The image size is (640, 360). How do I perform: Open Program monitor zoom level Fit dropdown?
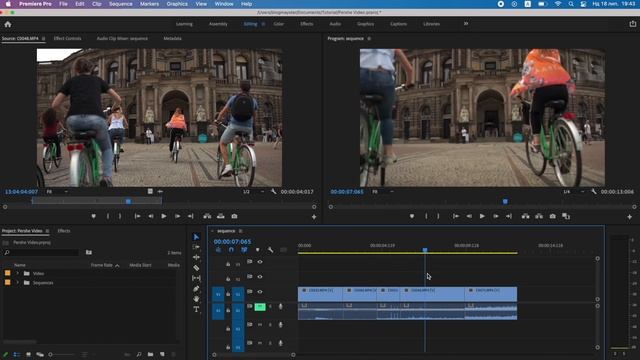click(x=382, y=191)
